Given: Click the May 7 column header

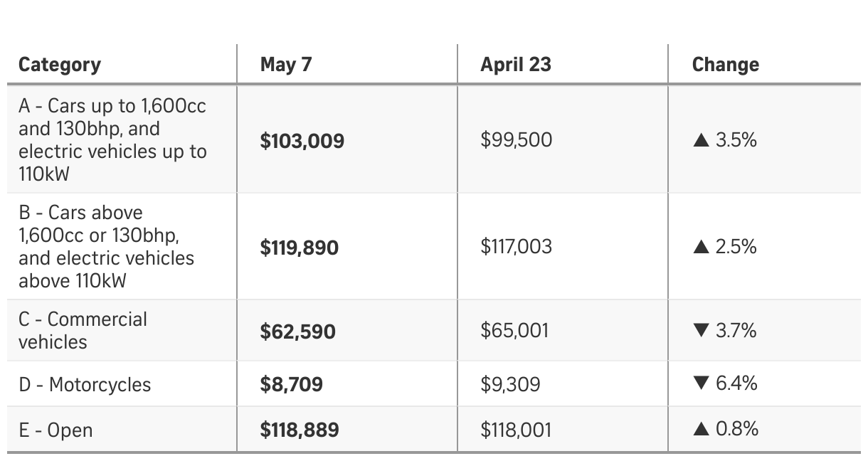Looking at the screenshot, I should 286,65.
